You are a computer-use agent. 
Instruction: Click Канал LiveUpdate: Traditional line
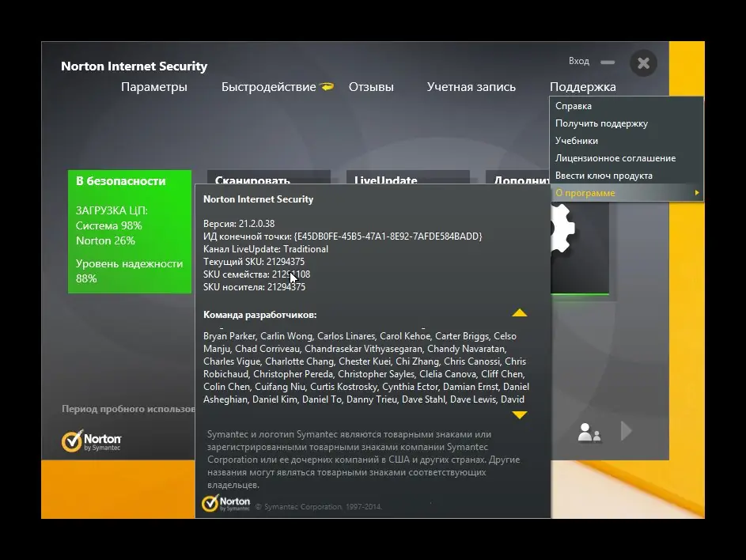[x=266, y=249]
